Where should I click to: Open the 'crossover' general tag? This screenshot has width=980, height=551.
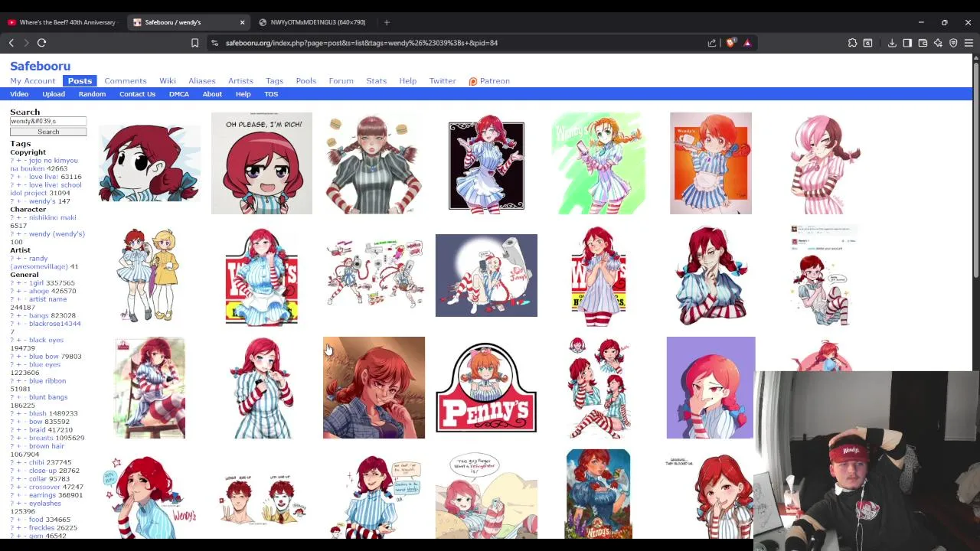coord(44,487)
